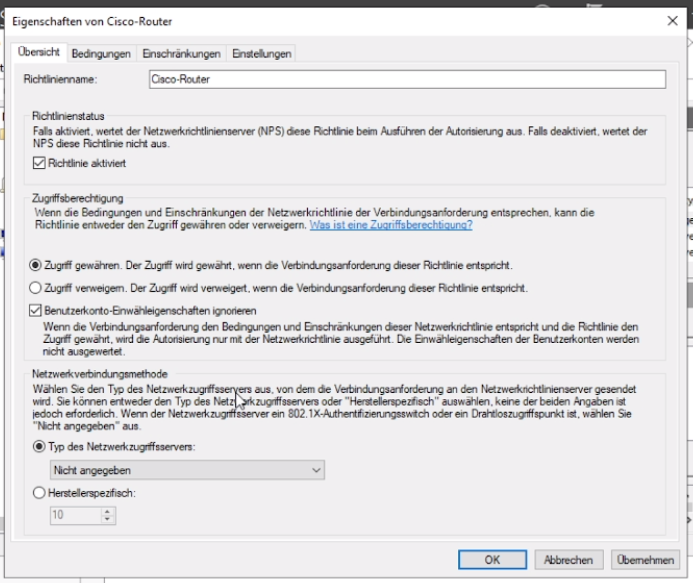Confirm the dialog with OK
The width and height of the screenshot is (693, 583).
(492, 560)
